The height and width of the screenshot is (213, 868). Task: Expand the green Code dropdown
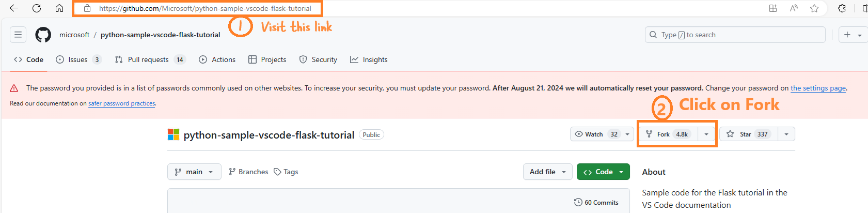click(x=603, y=172)
